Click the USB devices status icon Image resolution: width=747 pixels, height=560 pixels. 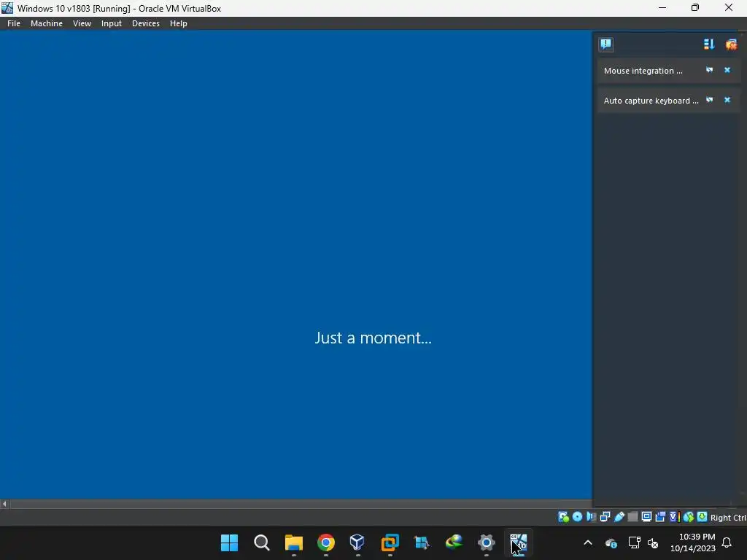(619, 517)
